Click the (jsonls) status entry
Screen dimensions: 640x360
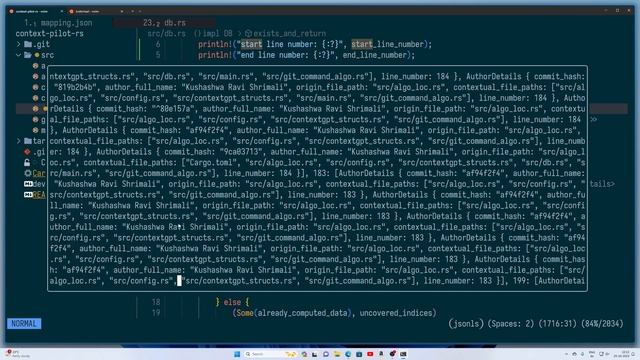point(466,324)
